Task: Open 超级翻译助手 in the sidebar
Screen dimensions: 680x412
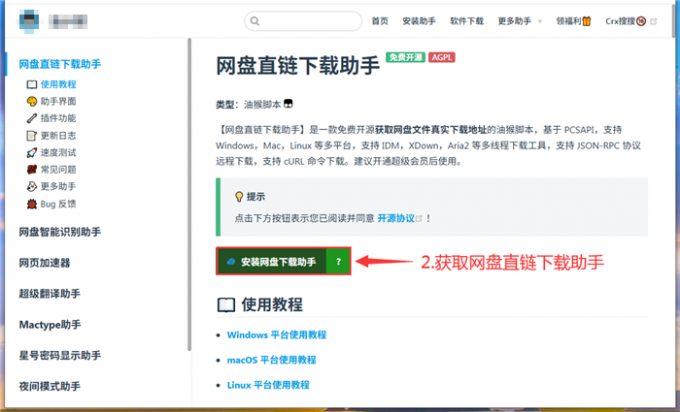Action: (49, 294)
